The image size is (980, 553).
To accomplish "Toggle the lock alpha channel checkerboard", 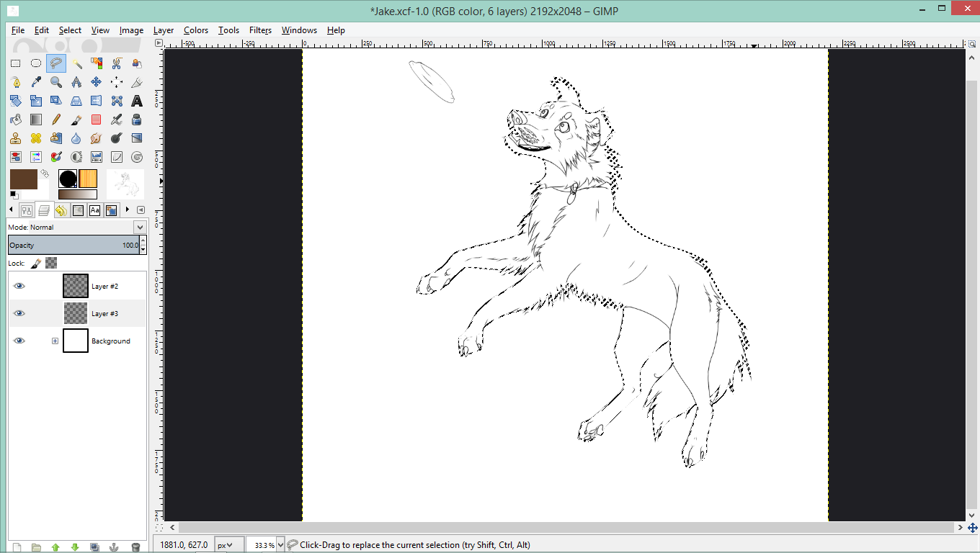I will pyautogui.click(x=51, y=264).
